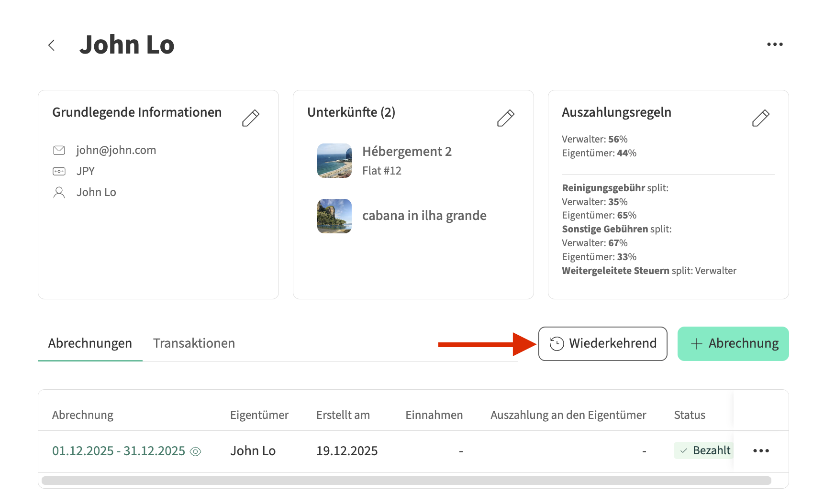This screenshot has width=824, height=504.
Task: Edit Unterkünfte with pencil icon
Action: point(505,118)
